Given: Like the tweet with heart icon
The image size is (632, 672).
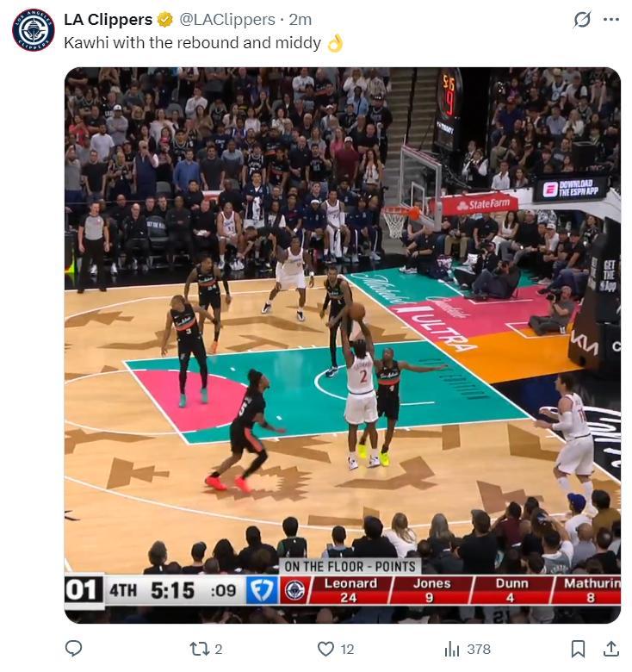Looking at the screenshot, I should tap(325, 649).
